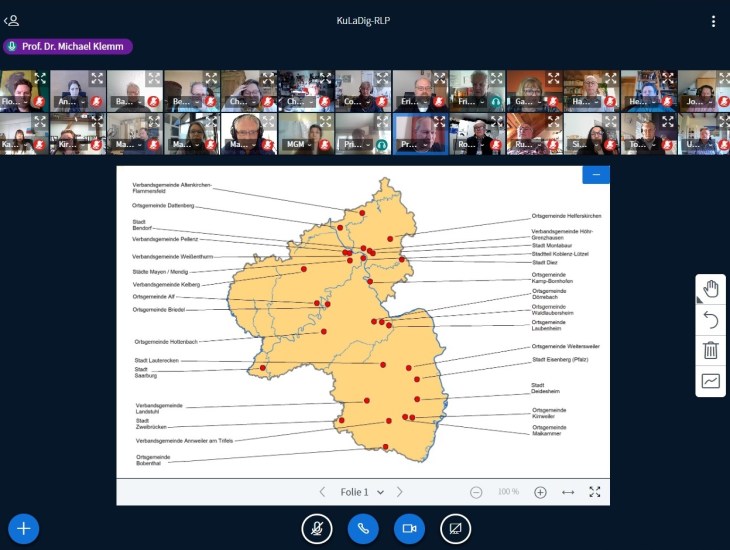Go to the previous slide
Screen dimensions: 730x550
[x=322, y=492]
